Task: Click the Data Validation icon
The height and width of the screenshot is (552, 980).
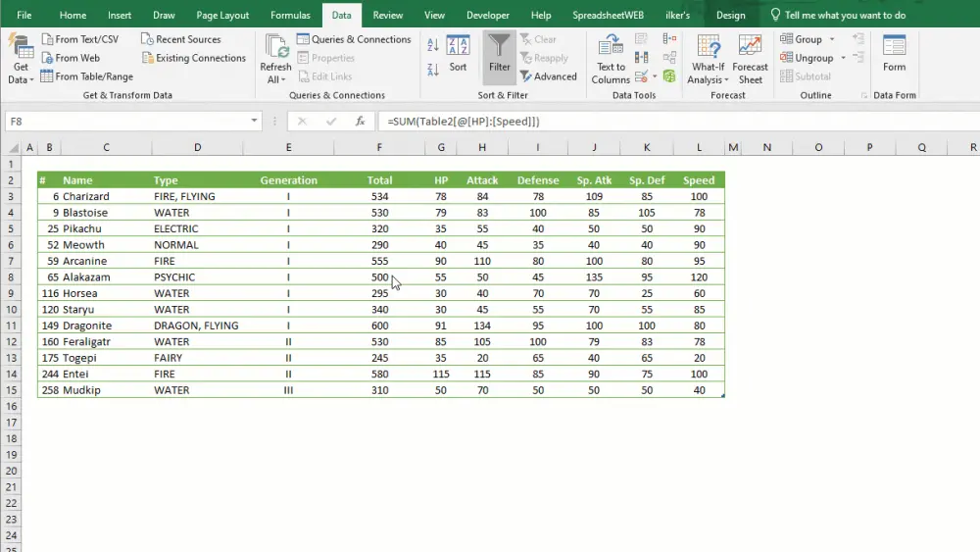Action: (x=641, y=76)
